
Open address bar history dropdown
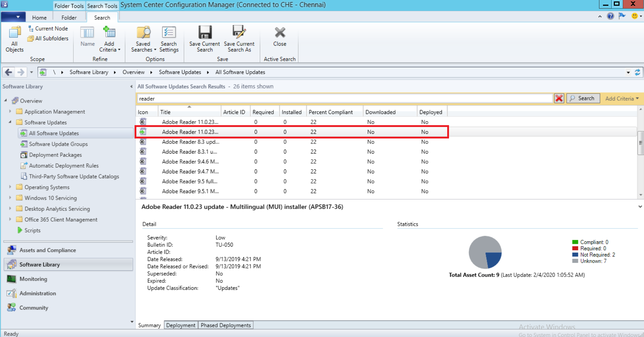(x=628, y=72)
